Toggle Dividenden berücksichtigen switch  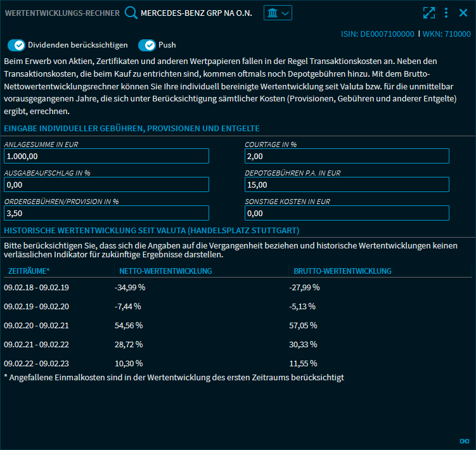coord(16,45)
